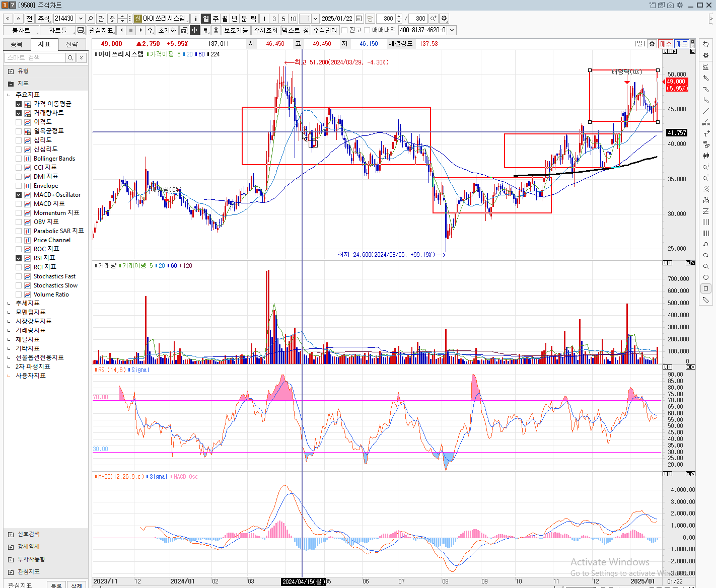Select the rectangle drawing tool
The height and width of the screenshot is (588, 716).
point(706,288)
